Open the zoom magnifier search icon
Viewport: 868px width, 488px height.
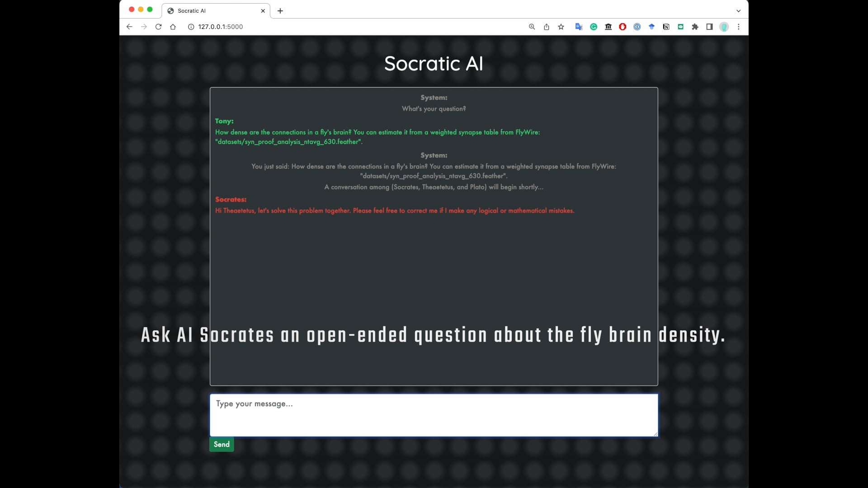[532, 27]
